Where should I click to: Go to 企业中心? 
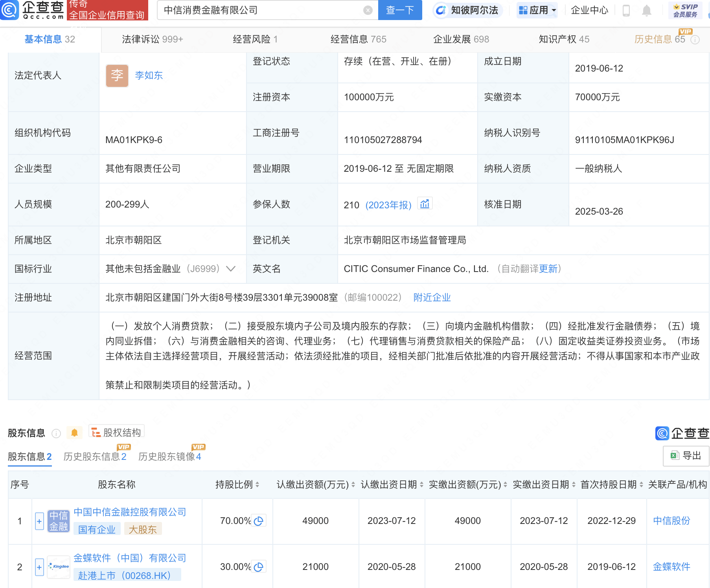(x=589, y=10)
